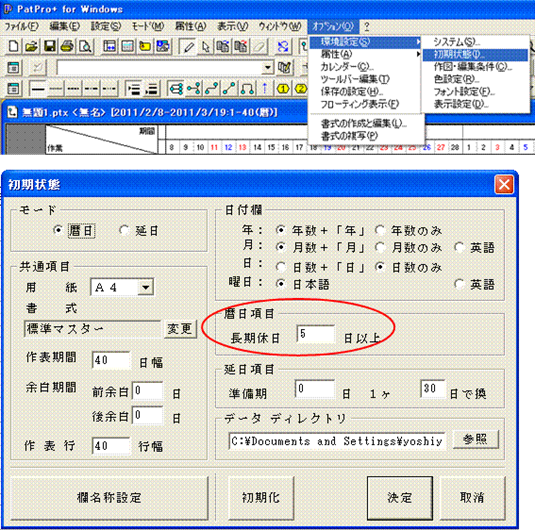Image resolution: width=535 pixels, height=530 pixels.
Task: Save with the floppy disk icon
Action: point(50,47)
